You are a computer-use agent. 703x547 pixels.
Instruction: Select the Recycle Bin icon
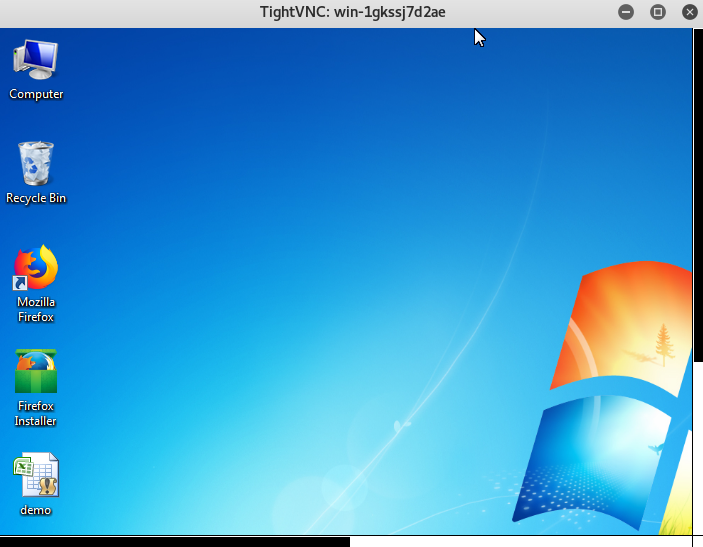(36, 163)
